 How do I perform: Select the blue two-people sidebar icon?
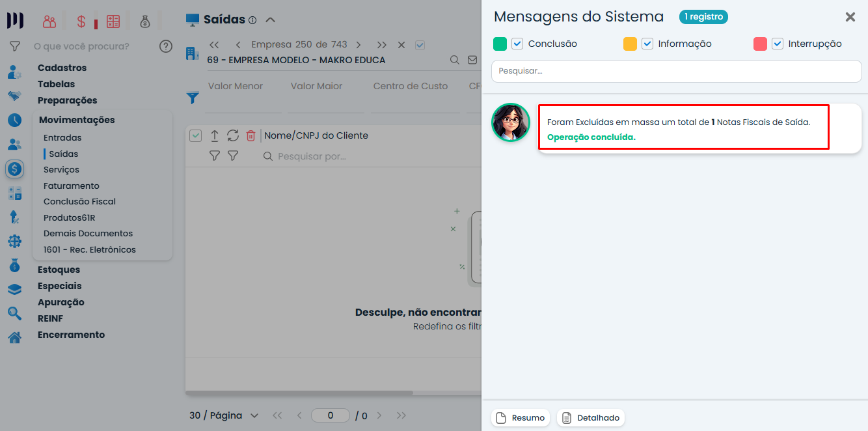pyautogui.click(x=14, y=145)
